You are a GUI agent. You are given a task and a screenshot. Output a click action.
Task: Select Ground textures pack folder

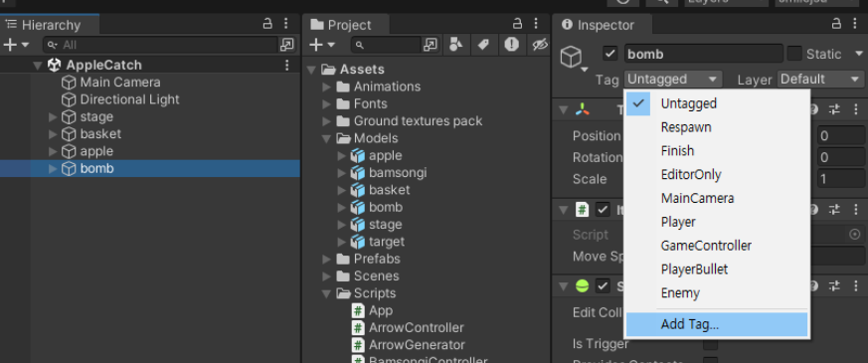tap(418, 121)
